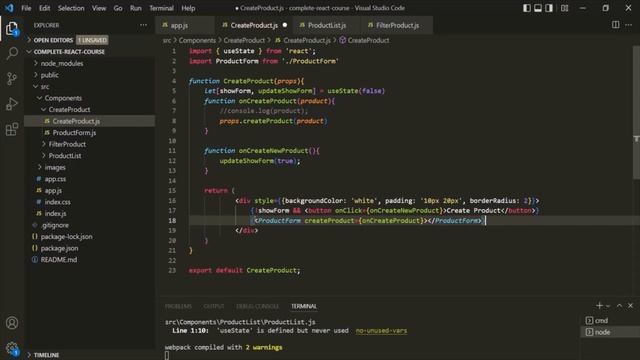Open app.css in the Explorer tree
The height and width of the screenshot is (360, 640).
pyautogui.click(x=90, y=179)
